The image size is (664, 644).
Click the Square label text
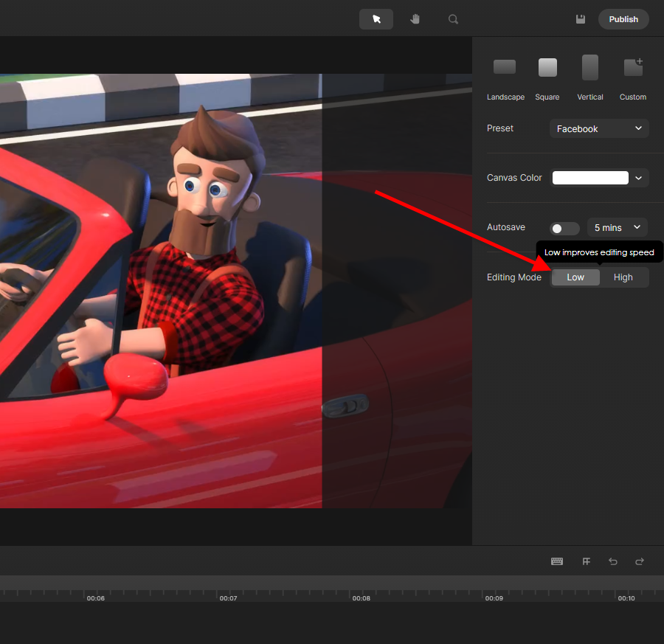click(x=547, y=97)
